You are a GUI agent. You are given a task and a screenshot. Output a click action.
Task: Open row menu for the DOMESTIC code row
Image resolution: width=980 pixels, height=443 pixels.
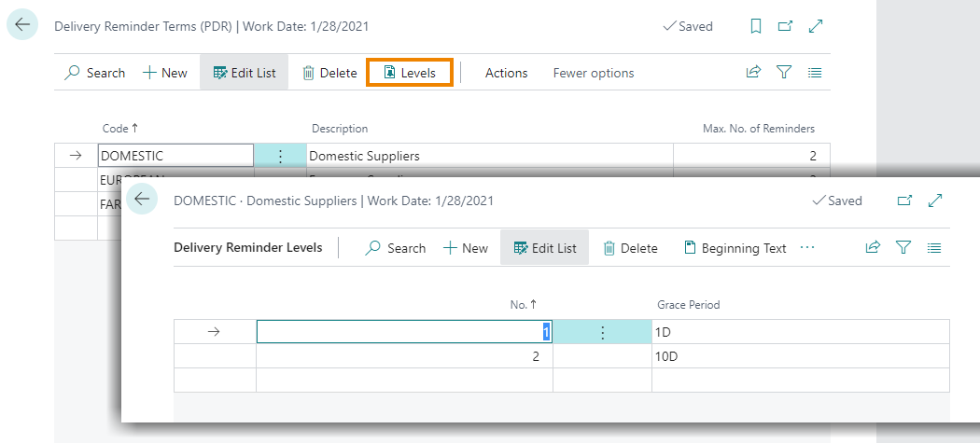[x=280, y=156]
